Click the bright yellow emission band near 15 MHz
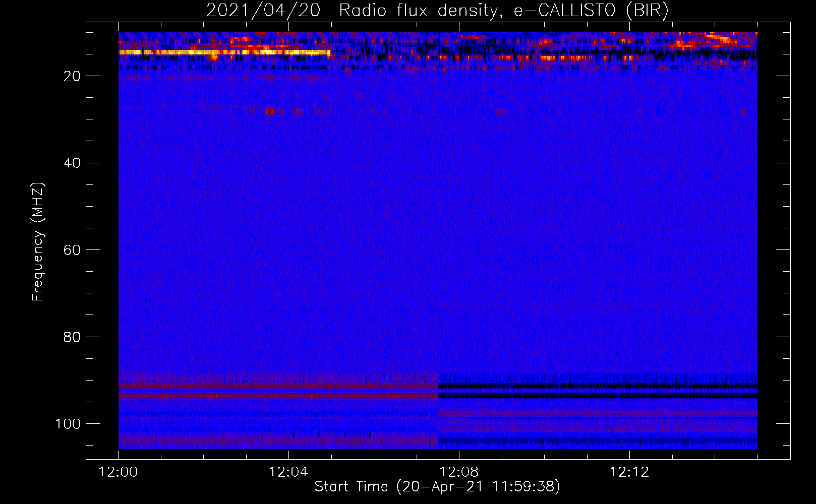Screen dimensions: 816x504 [x=224, y=52]
